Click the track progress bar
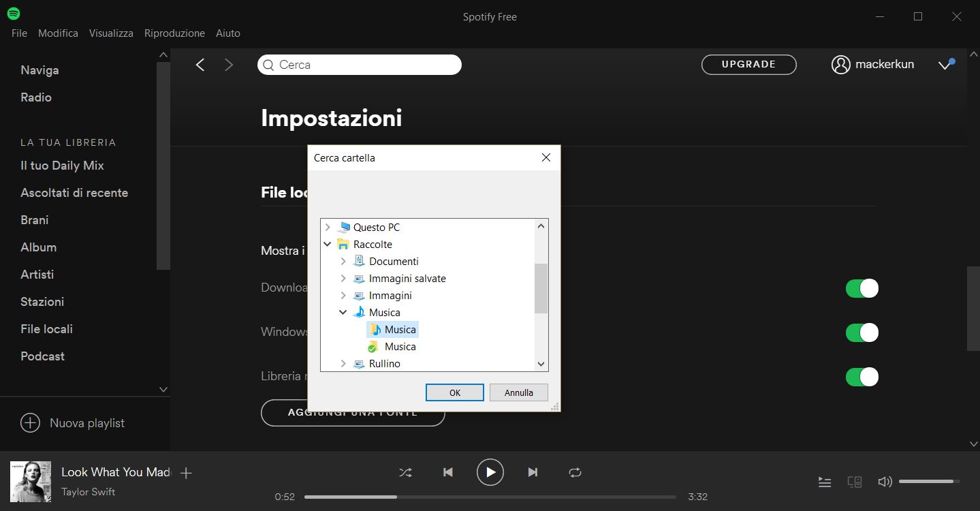This screenshot has height=511, width=980. click(x=490, y=497)
